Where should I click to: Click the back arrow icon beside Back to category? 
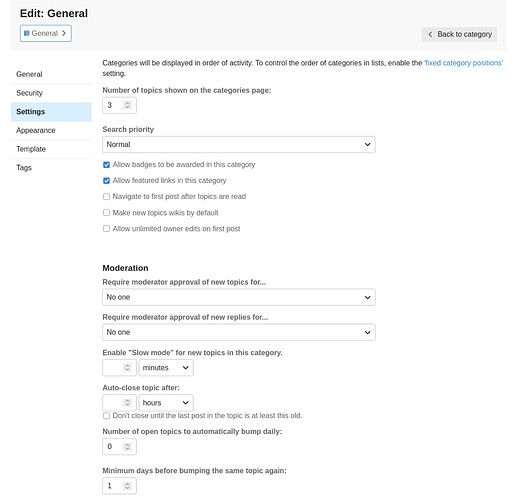point(430,34)
